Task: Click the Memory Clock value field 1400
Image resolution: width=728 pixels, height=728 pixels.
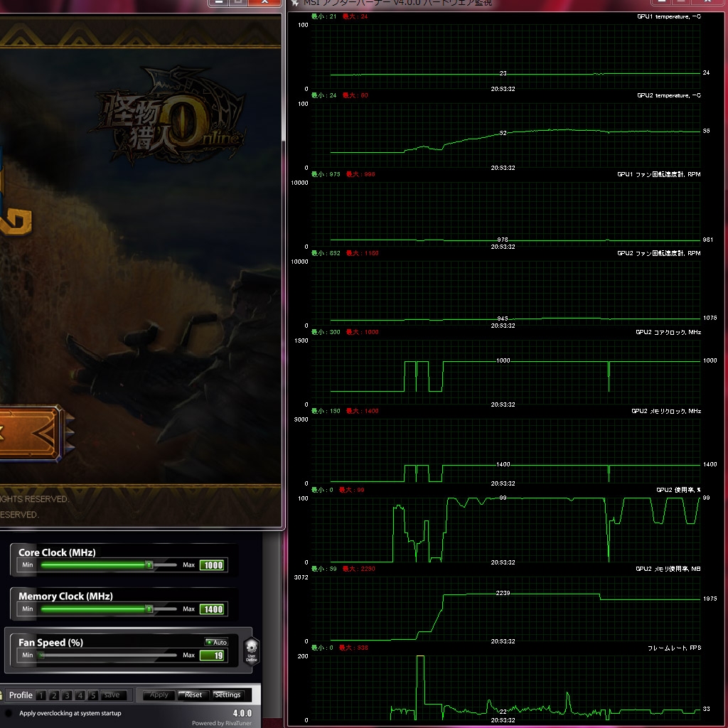Action: [x=213, y=609]
